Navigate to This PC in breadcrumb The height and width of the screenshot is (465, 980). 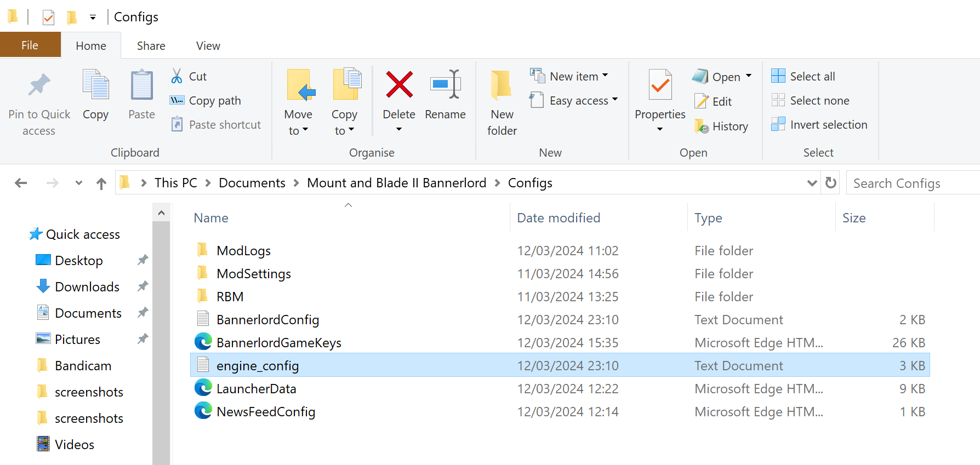pyautogui.click(x=176, y=183)
